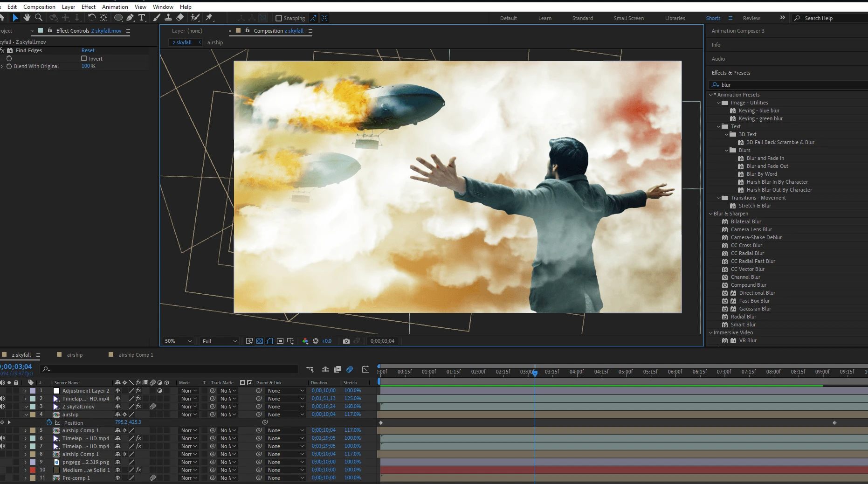Select the Eraser tool
The height and width of the screenshot is (484, 868).
click(180, 18)
